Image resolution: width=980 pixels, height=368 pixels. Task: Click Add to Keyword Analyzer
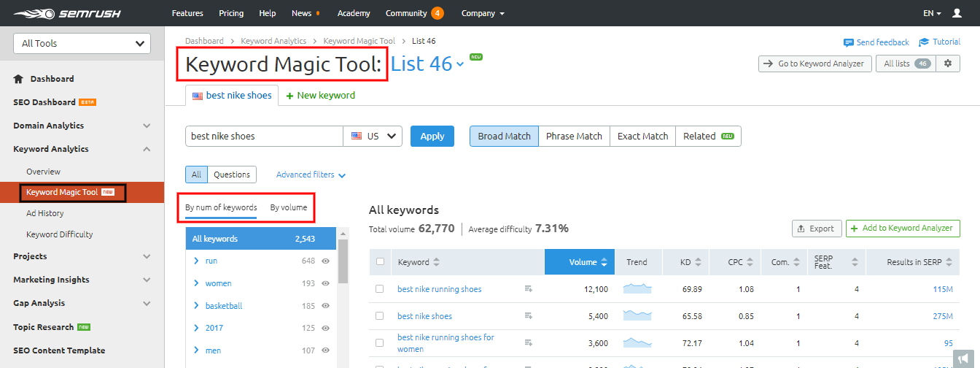(903, 229)
